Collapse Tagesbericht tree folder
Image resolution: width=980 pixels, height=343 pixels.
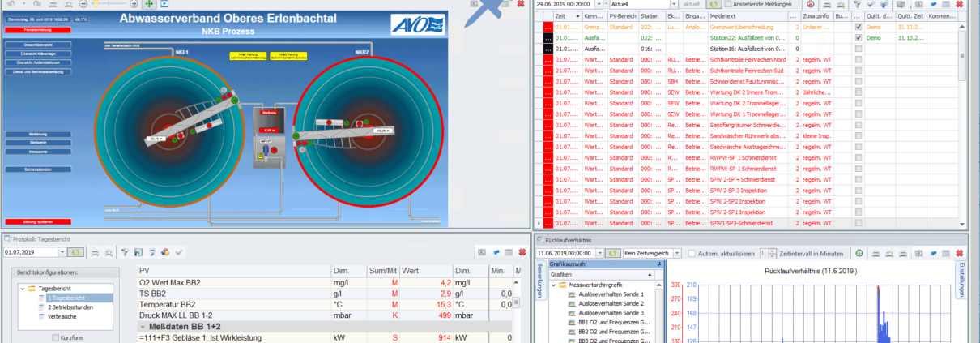click(23, 288)
